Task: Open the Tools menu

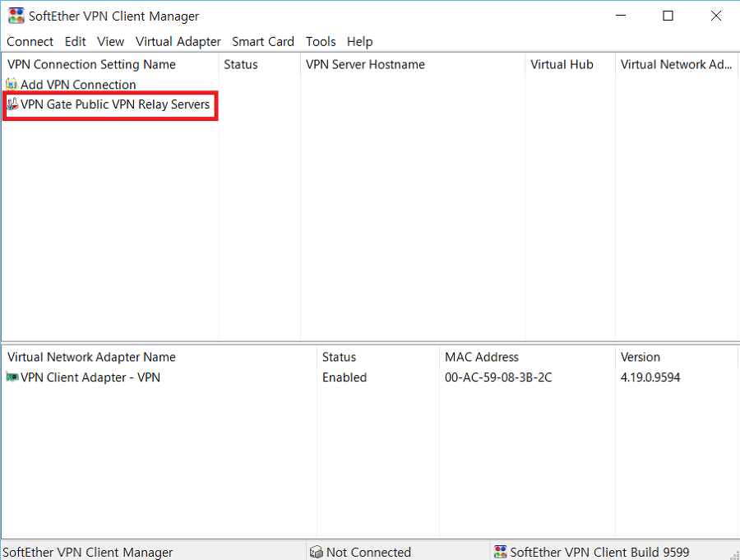Action: (321, 42)
